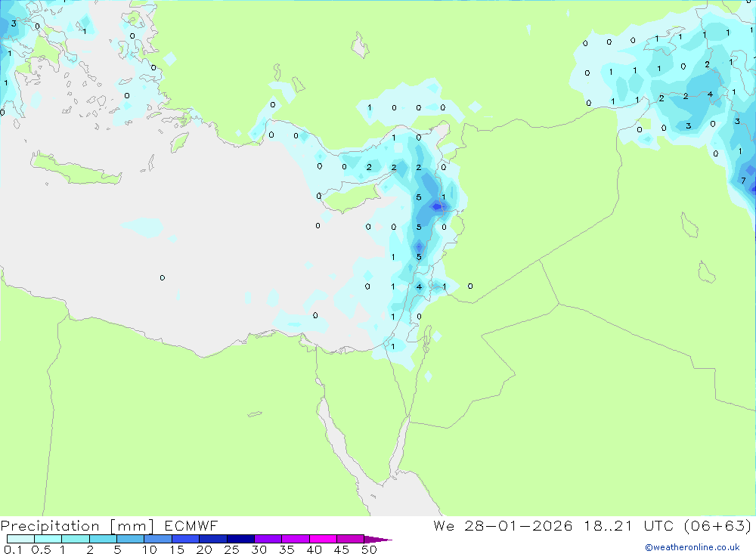The image size is (756, 554).
Task: Click the legend label '0.5'
Action: 41,549
